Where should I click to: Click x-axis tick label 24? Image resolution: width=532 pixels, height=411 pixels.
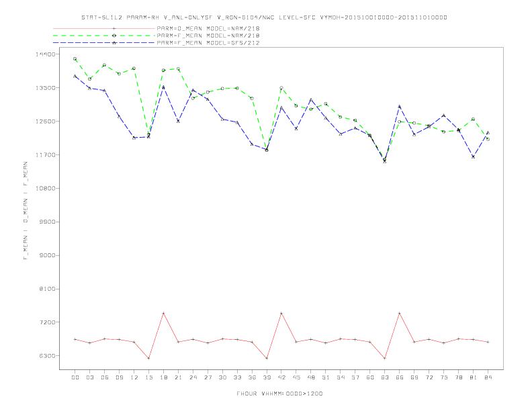click(x=193, y=377)
